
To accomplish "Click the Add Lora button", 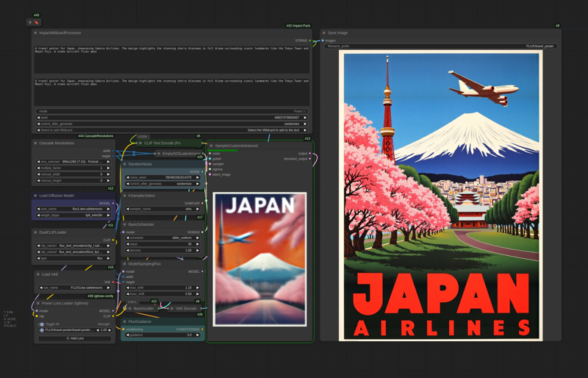I will click(x=74, y=338).
